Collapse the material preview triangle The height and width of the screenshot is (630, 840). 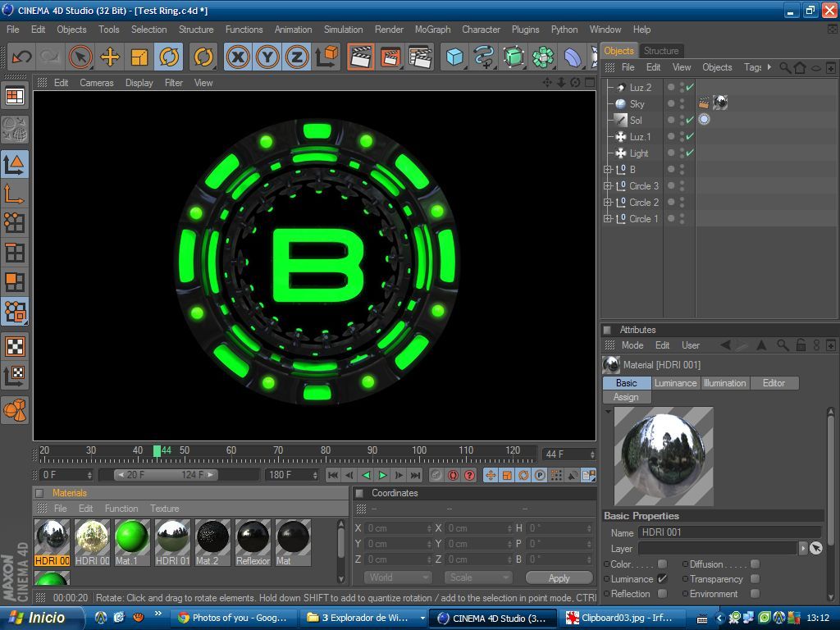pyautogui.click(x=608, y=412)
